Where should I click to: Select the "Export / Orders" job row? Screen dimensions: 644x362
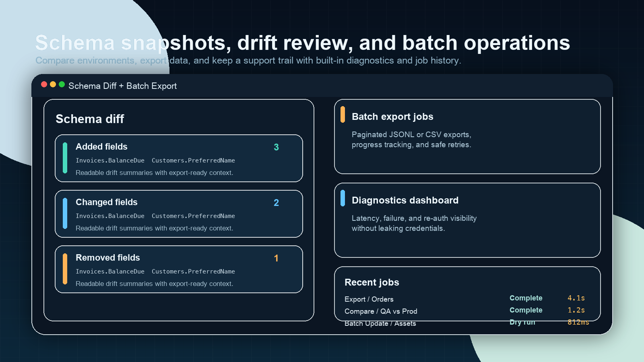[467, 299]
